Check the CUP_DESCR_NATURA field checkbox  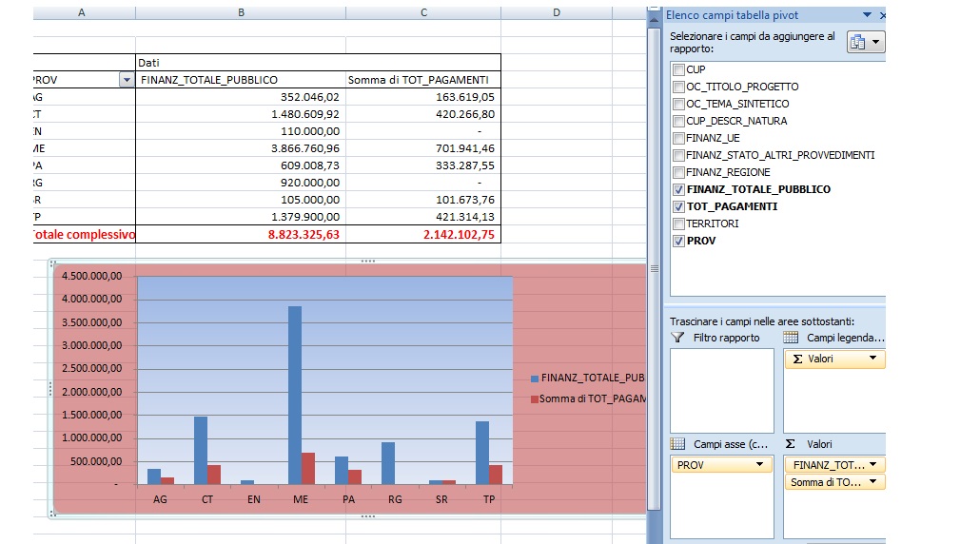click(x=678, y=121)
